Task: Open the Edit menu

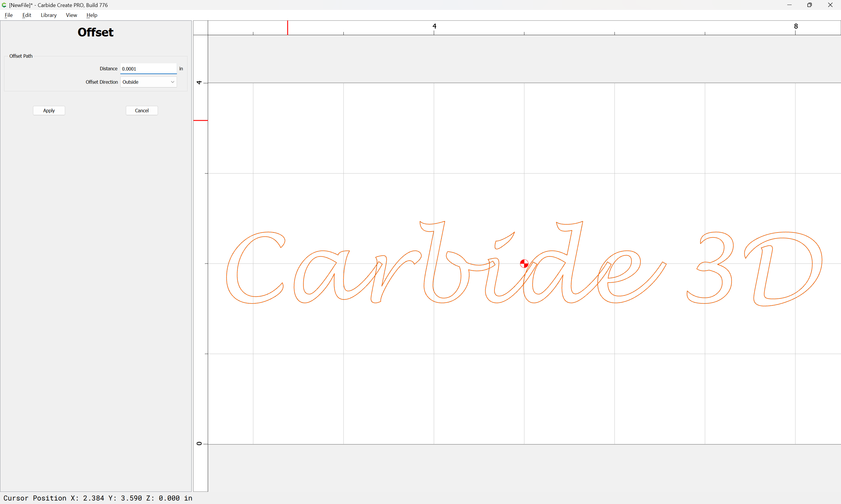Action: coord(27,15)
